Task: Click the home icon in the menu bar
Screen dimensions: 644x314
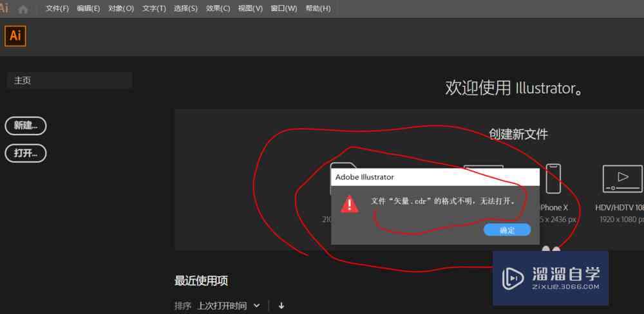Action: [23, 9]
